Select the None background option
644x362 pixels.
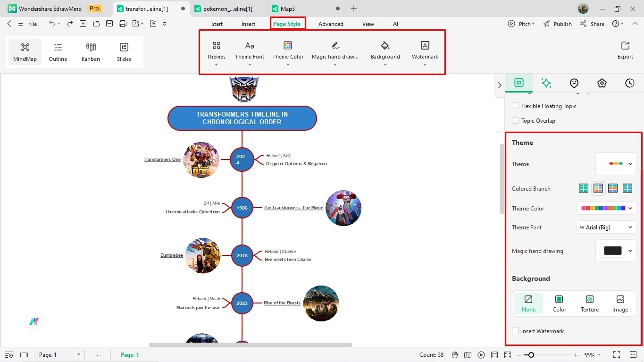point(528,303)
